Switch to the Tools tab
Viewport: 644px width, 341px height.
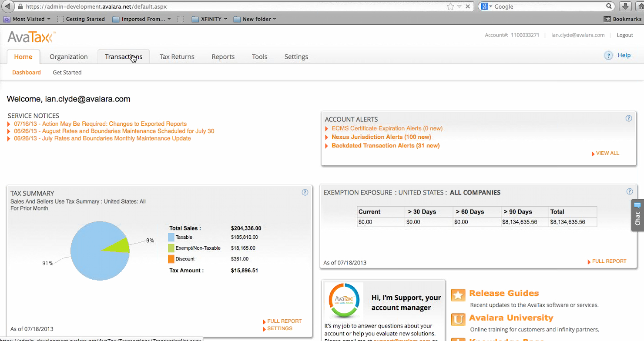[x=259, y=57]
